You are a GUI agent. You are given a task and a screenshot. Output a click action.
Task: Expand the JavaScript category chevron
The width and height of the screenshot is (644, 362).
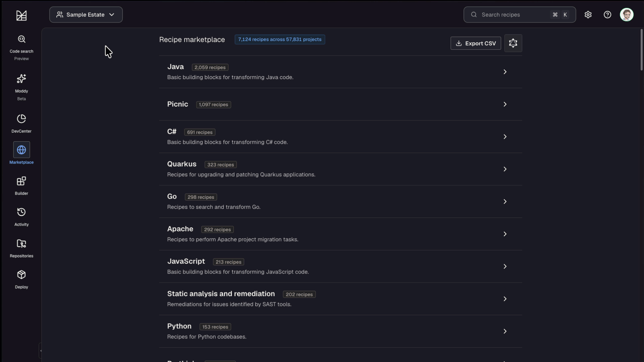[x=505, y=266]
